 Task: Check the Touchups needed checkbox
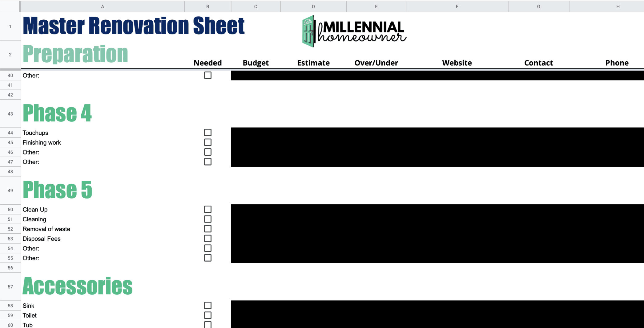tap(208, 133)
